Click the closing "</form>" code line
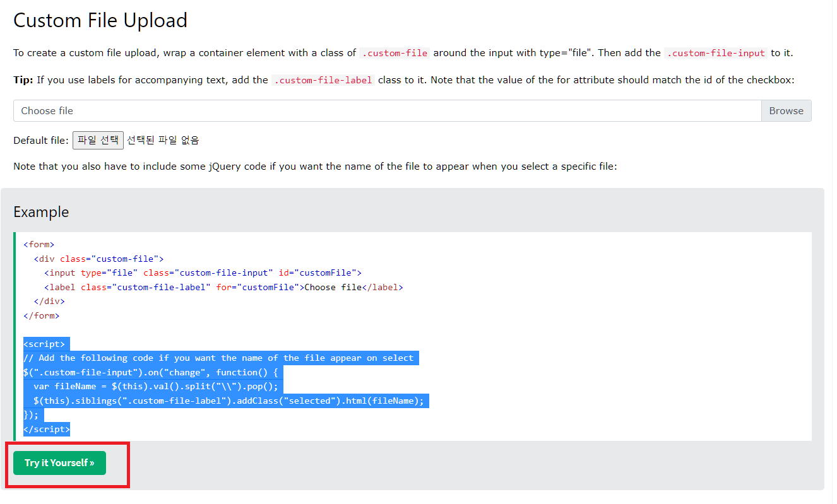 click(42, 315)
